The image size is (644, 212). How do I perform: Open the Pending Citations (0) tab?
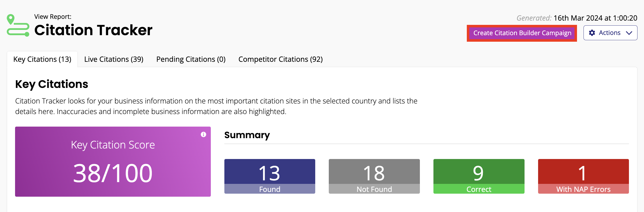[191, 59]
